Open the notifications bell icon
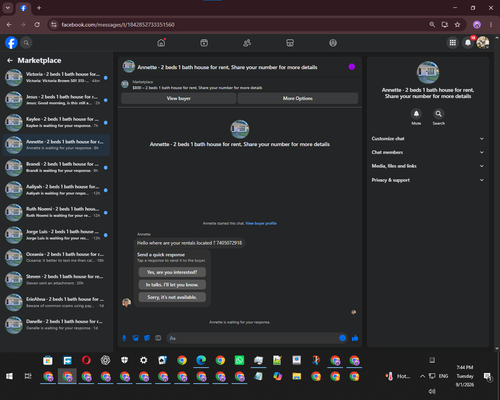The image size is (500, 400). pyautogui.click(x=468, y=43)
